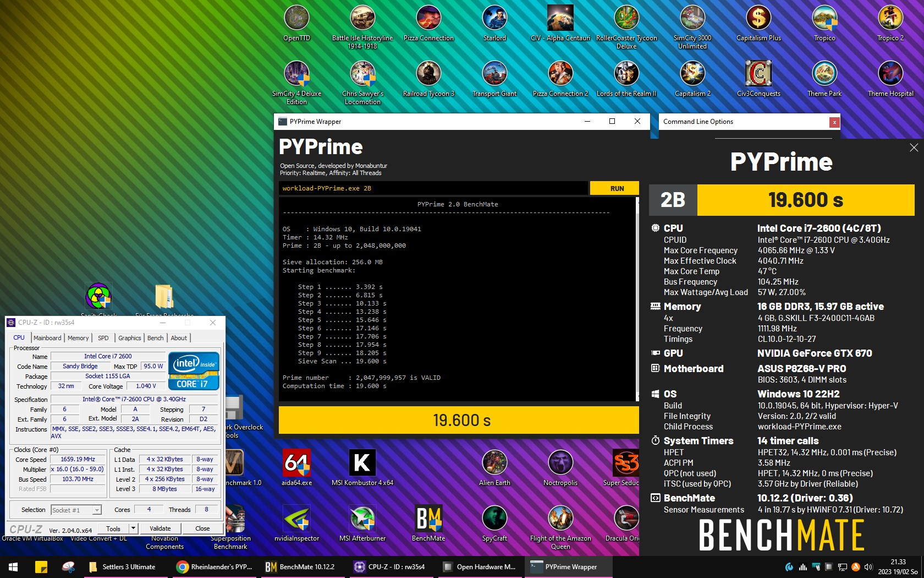This screenshot has width=924, height=578.
Task: Expand the CPU-Z Tools dropdown arrow
Action: point(133,528)
